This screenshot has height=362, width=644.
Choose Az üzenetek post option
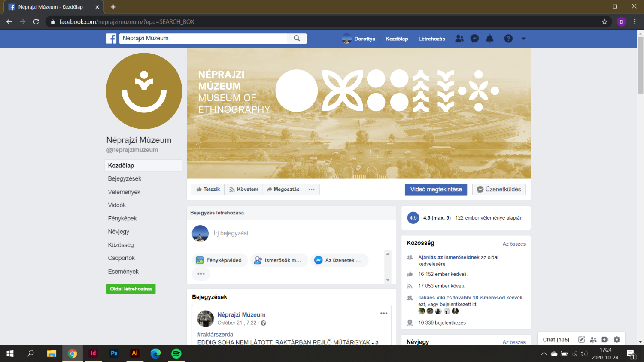pyautogui.click(x=339, y=260)
